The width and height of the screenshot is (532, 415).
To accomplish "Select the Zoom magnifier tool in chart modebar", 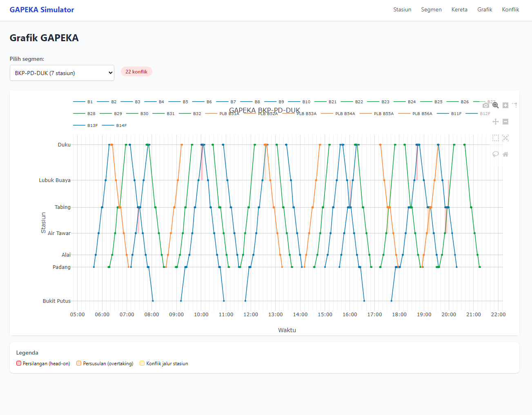I will coord(496,105).
